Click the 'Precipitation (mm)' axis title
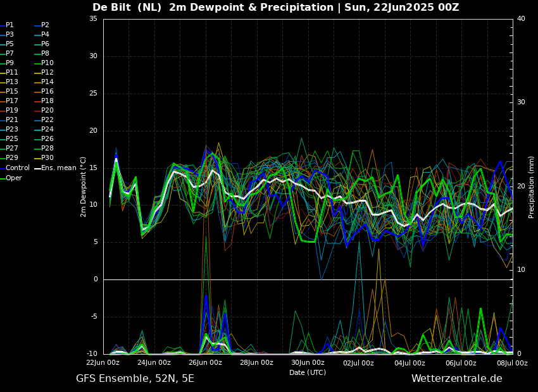Screen dimensions: 538x392 (532, 187)
